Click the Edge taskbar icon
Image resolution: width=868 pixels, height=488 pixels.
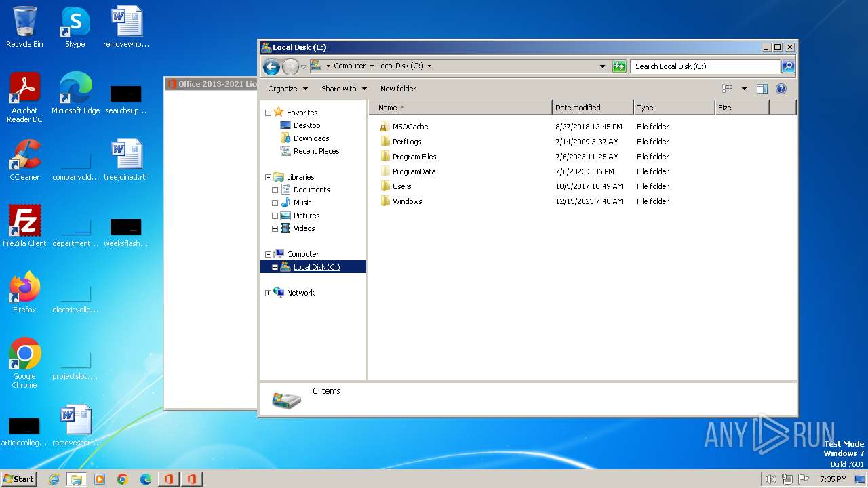[146, 479]
